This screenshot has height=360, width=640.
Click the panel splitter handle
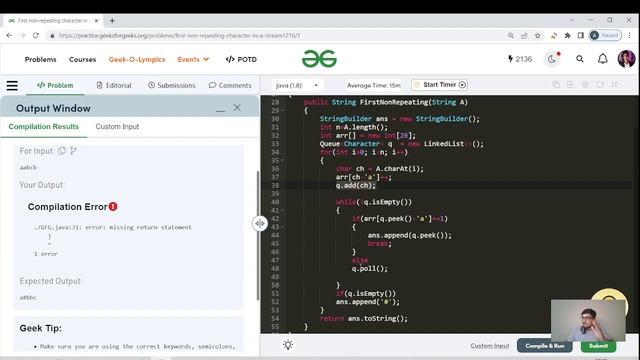[x=260, y=223]
